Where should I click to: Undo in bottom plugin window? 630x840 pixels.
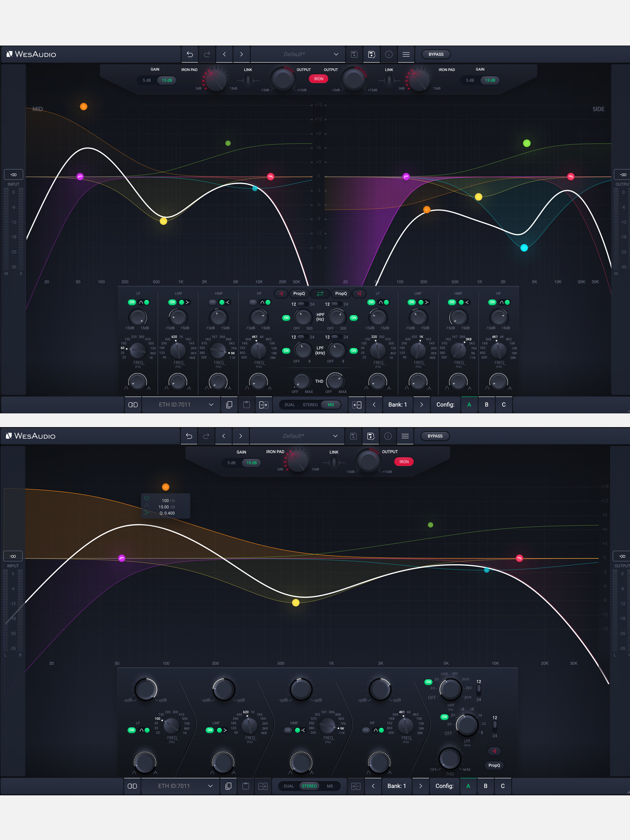[x=189, y=436]
